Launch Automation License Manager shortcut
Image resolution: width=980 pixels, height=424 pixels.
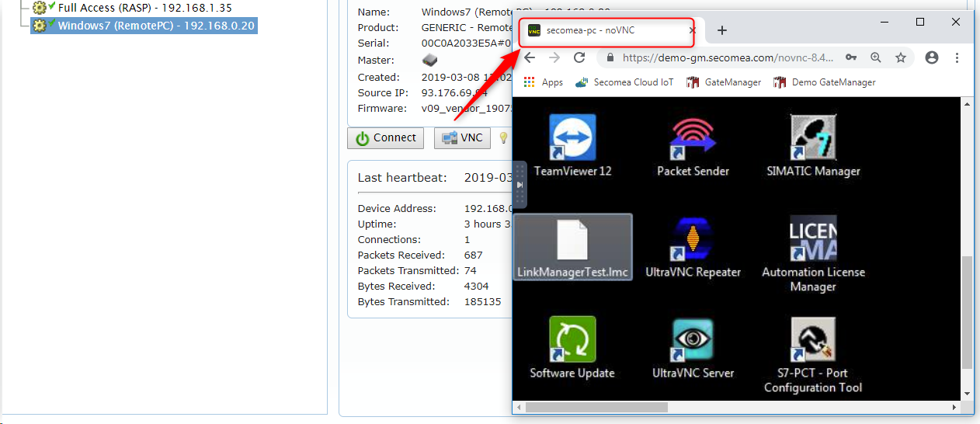813,254
